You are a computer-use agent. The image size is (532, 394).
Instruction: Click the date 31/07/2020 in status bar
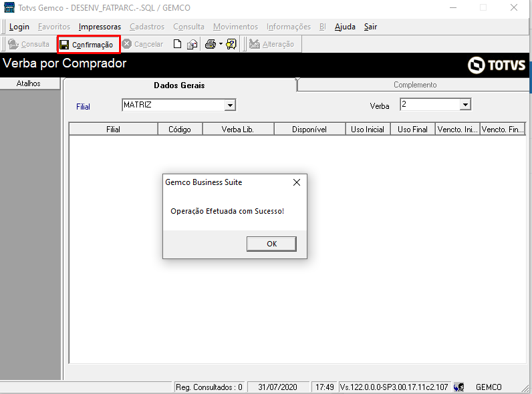coord(277,387)
